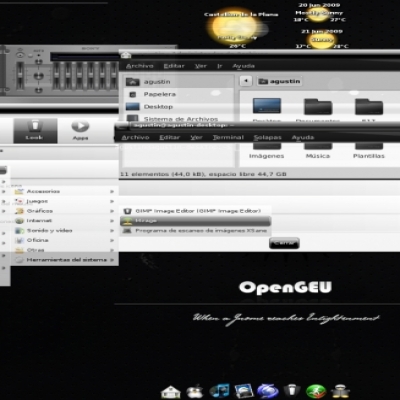Expand the Gráficos submenu arrow
Viewport: 400px width, 400px height.
(112, 211)
